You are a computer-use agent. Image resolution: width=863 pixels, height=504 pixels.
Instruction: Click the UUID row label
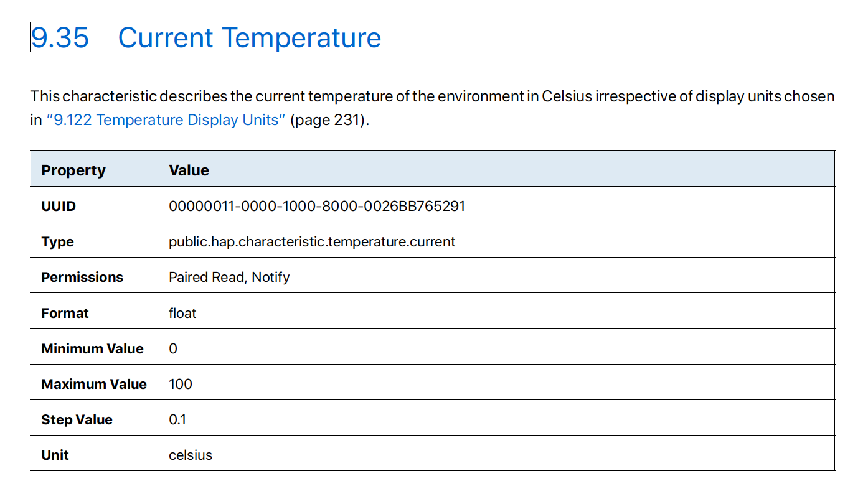[59, 206]
